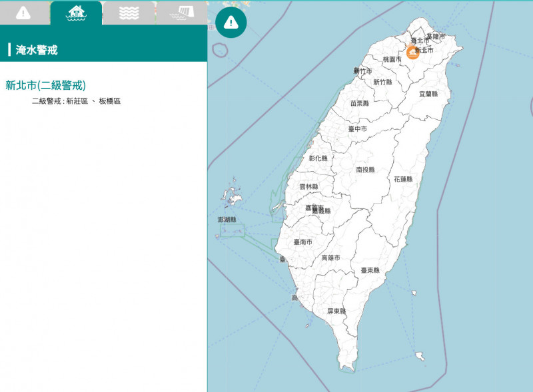
Task: Click the 淹水警戒 panel title
Action: (x=37, y=50)
